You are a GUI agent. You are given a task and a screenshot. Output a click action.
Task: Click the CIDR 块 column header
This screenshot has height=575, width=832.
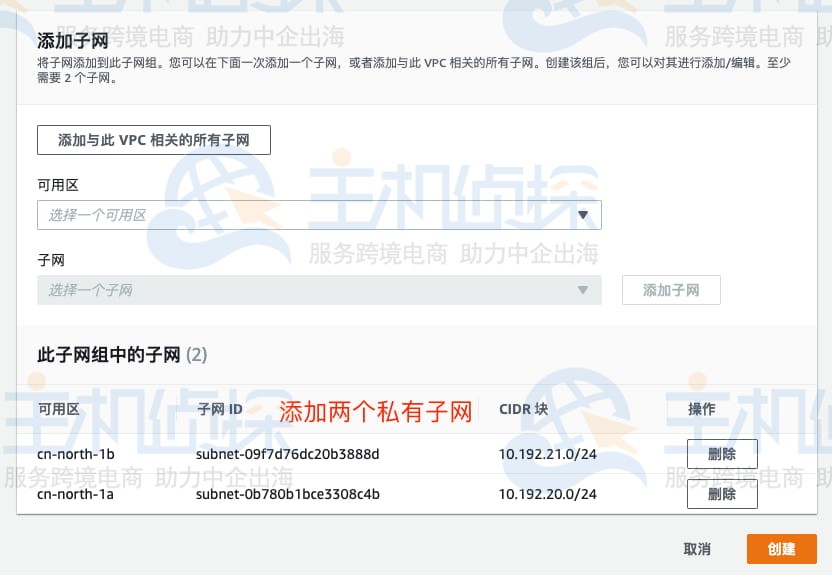(523, 409)
